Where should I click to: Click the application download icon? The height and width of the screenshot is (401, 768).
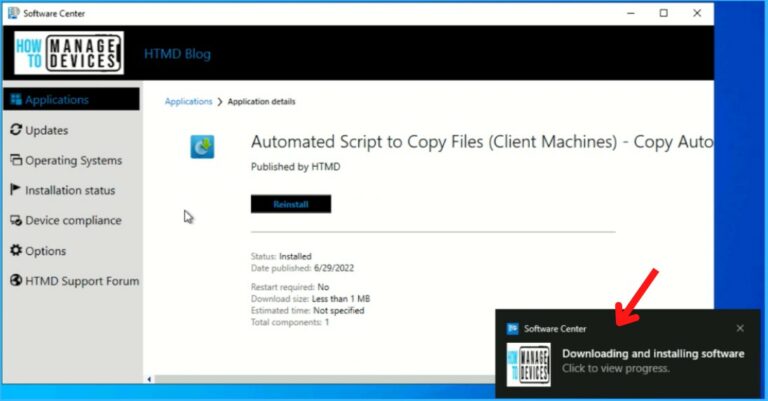202,147
